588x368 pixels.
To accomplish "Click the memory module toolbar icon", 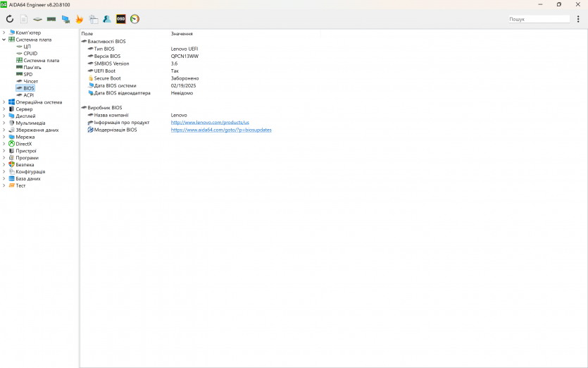I will pyautogui.click(x=51, y=19).
